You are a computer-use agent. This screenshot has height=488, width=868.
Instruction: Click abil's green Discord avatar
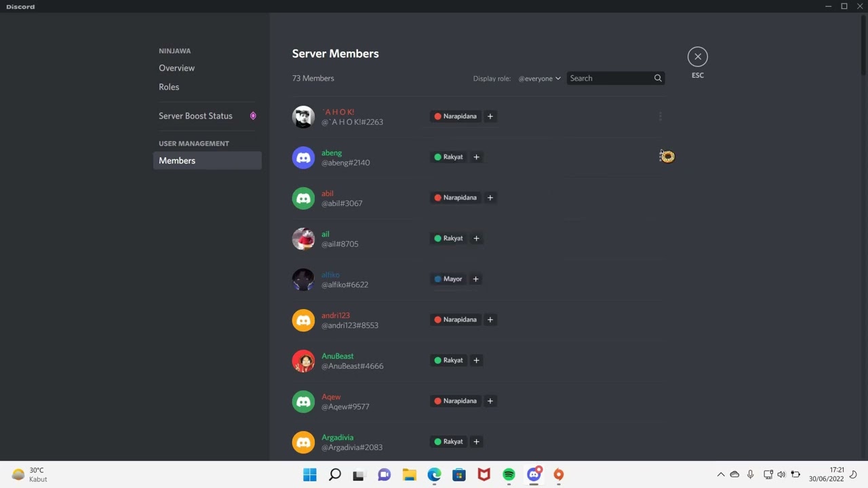(x=303, y=198)
